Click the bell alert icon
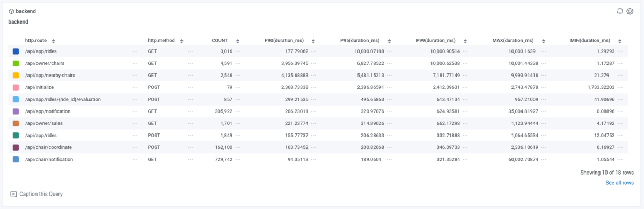The image size is (644, 209). [x=620, y=11]
